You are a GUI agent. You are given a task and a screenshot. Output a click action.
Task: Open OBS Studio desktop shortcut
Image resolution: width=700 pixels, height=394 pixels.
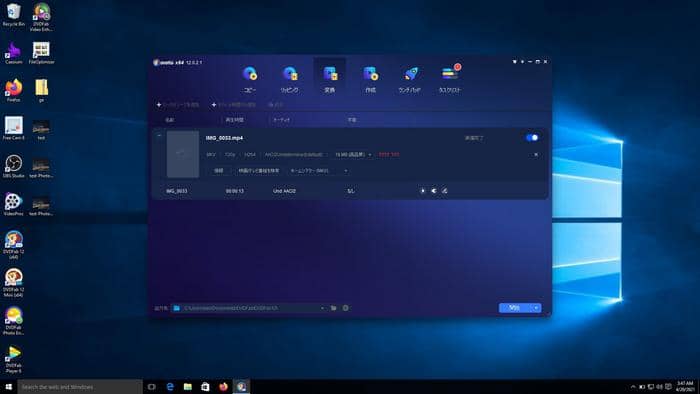pos(13,166)
